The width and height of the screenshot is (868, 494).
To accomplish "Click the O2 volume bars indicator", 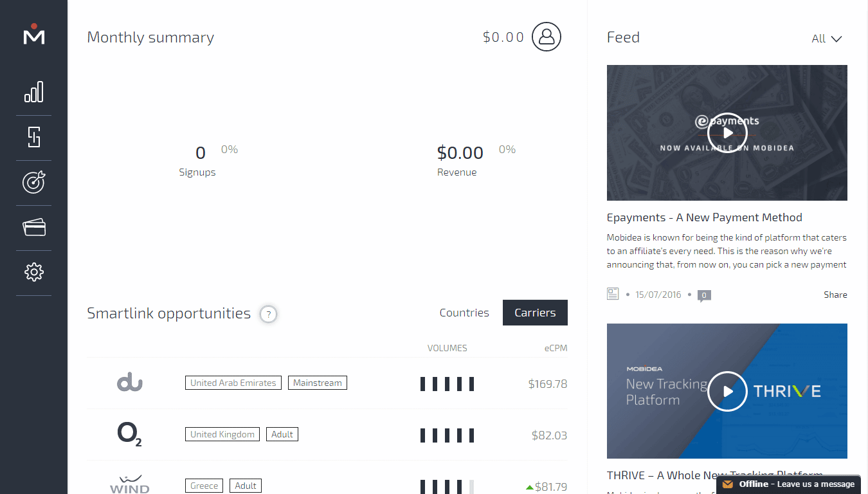I will coord(448,435).
